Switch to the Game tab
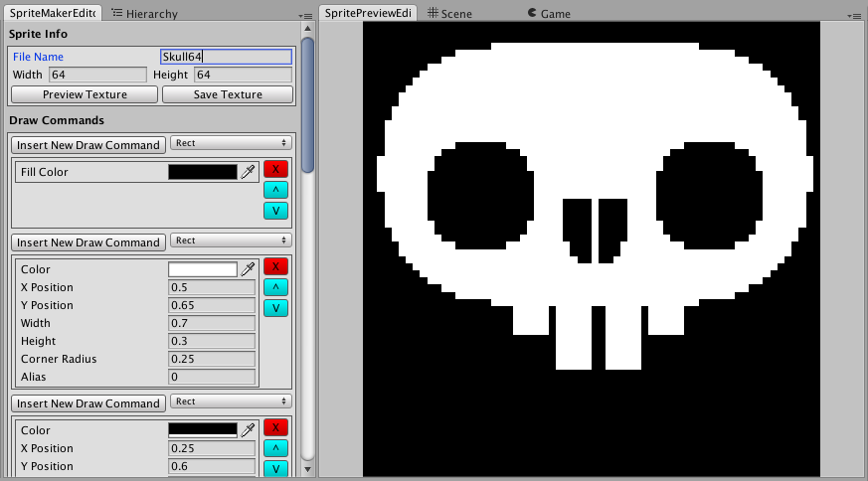 549,13
